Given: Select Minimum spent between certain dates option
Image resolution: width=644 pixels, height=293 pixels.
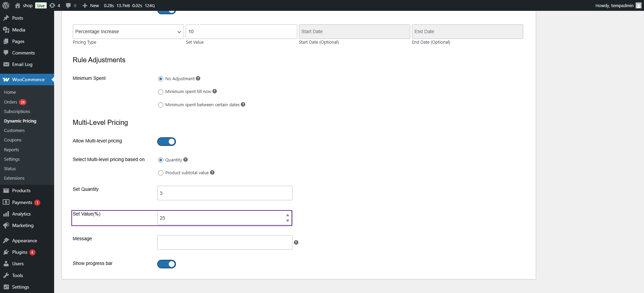Looking at the screenshot, I should (x=161, y=105).
